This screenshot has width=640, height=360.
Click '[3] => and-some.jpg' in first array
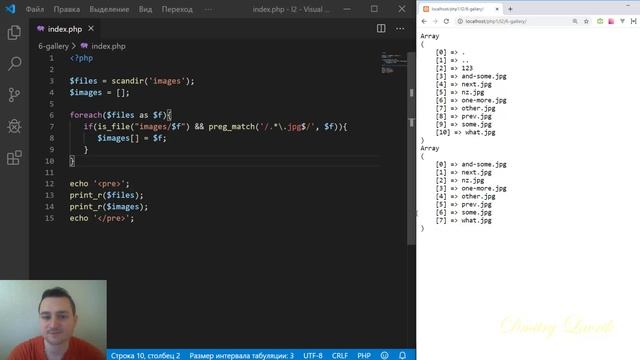[471, 76]
